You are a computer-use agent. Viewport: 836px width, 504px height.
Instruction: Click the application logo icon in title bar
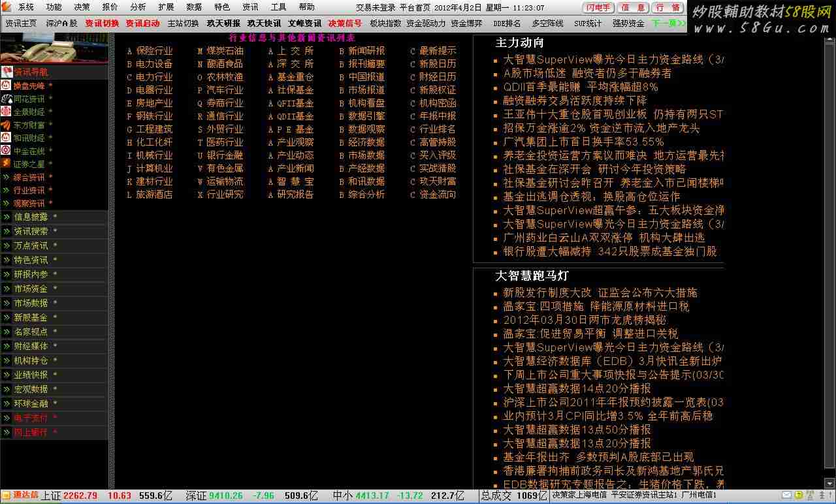coord(7,7)
